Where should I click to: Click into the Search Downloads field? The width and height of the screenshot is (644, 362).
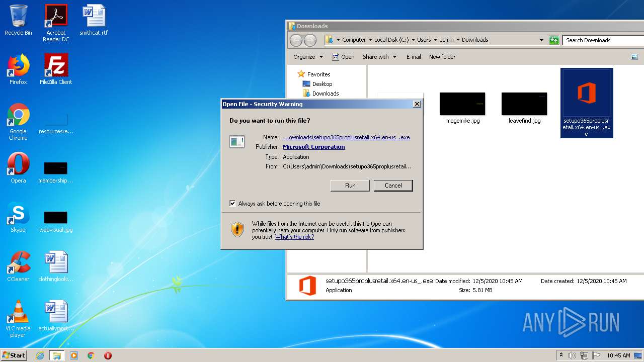pos(603,40)
